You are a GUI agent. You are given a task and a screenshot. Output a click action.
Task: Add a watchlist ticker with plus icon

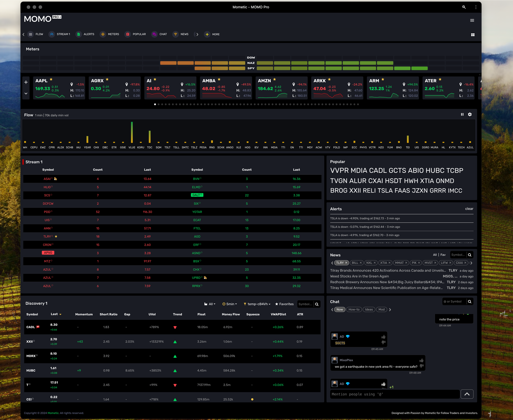pyautogui.click(x=26, y=82)
